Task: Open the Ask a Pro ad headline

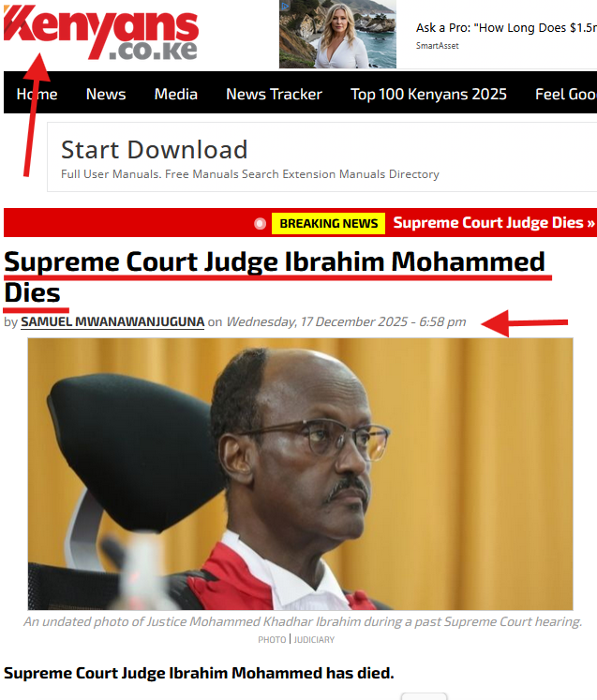Action: [x=506, y=28]
